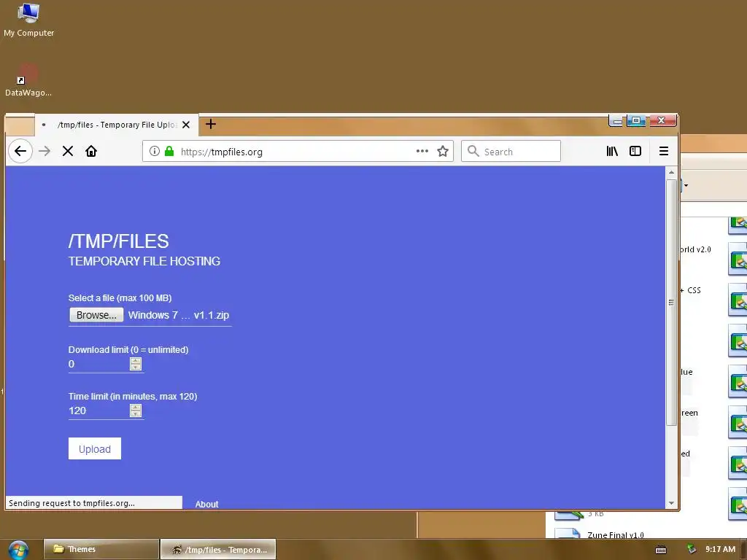Click the 9:17 AM clock

tap(720, 549)
